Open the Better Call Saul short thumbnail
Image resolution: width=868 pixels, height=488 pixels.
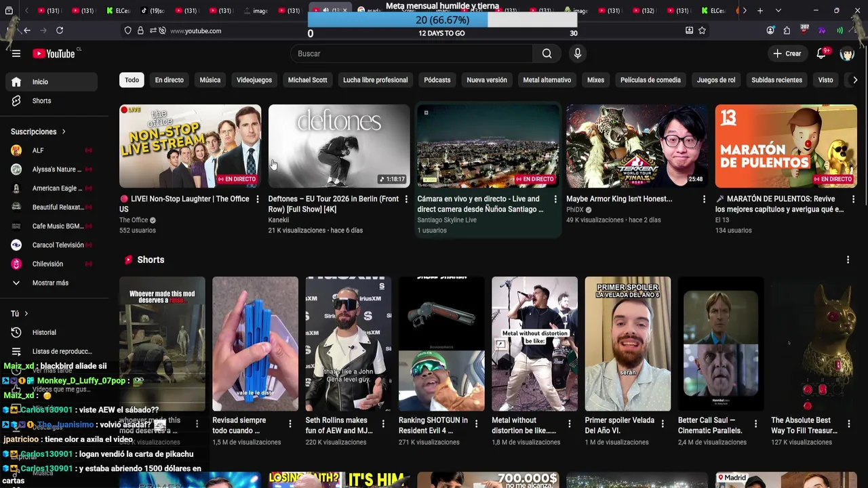[x=721, y=344]
